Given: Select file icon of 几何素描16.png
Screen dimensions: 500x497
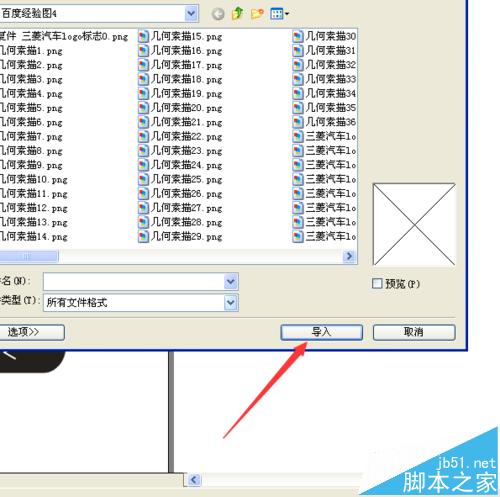Looking at the screenshot, I should 143,51.
